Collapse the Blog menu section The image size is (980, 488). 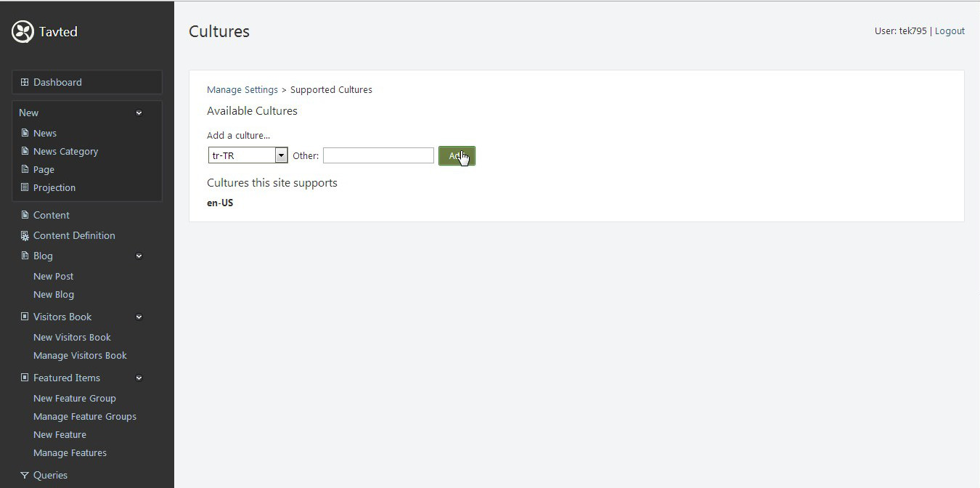click(x=139, y=256)
